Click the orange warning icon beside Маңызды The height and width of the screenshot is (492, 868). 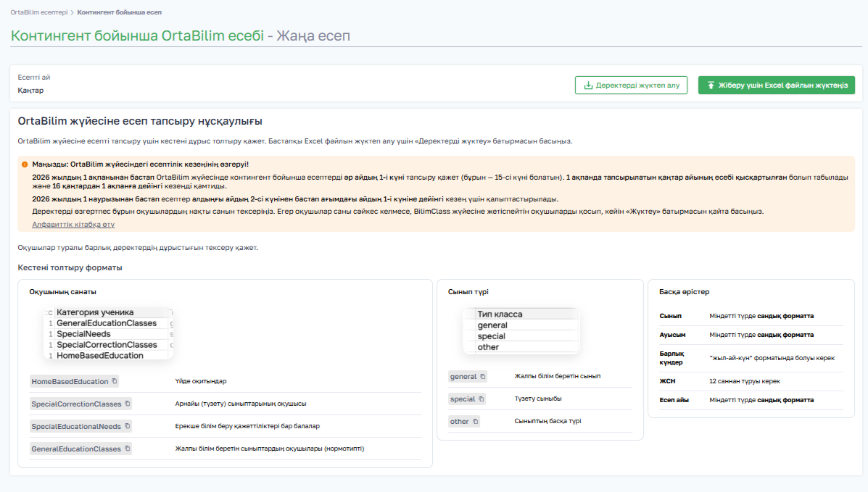tap(25, 164)
